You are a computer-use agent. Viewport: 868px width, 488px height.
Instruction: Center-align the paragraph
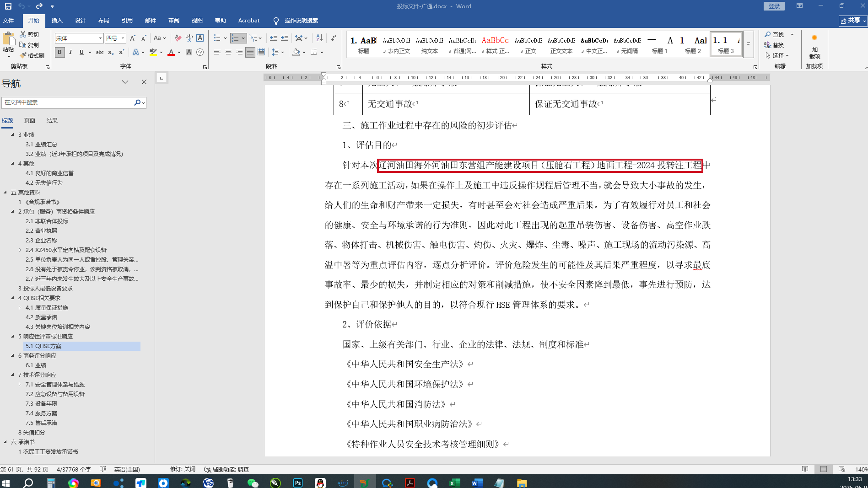click(228, 53)
